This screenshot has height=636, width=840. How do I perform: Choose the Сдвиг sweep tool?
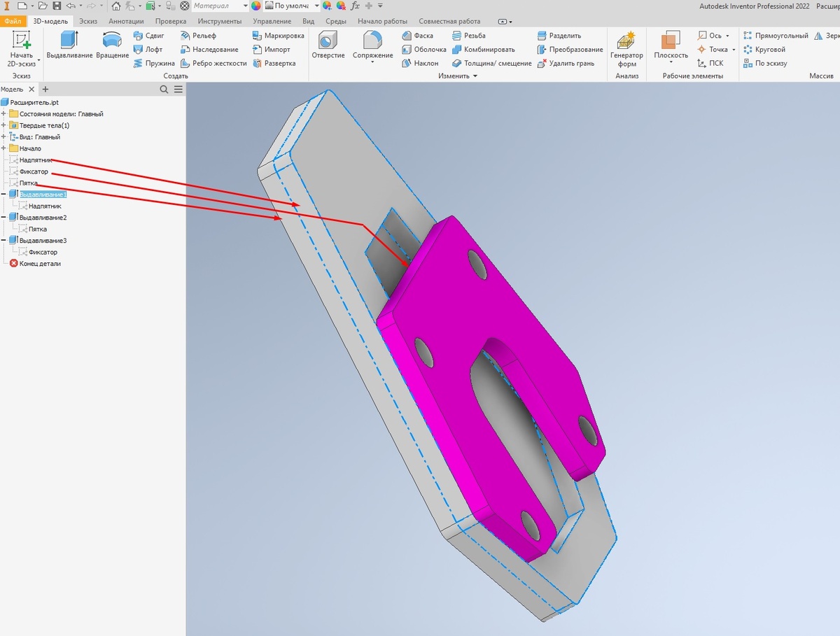148,36
